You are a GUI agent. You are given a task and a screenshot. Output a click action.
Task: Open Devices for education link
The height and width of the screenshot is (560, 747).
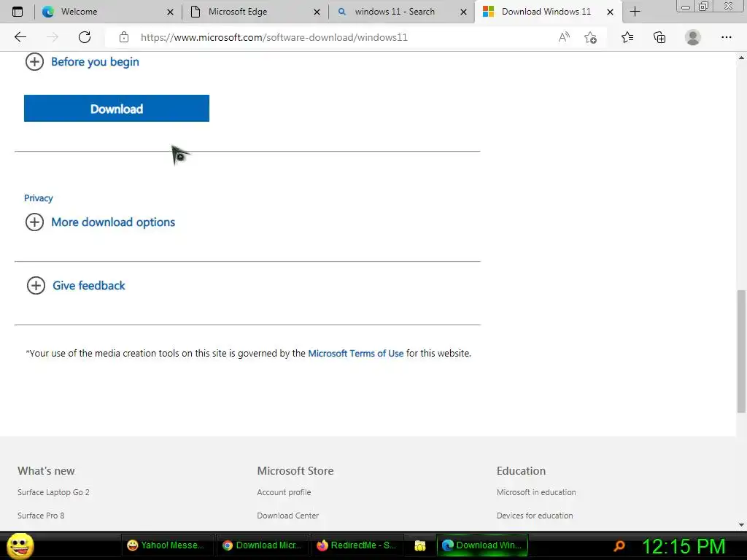pyautogui.click(x=535, y=516)
